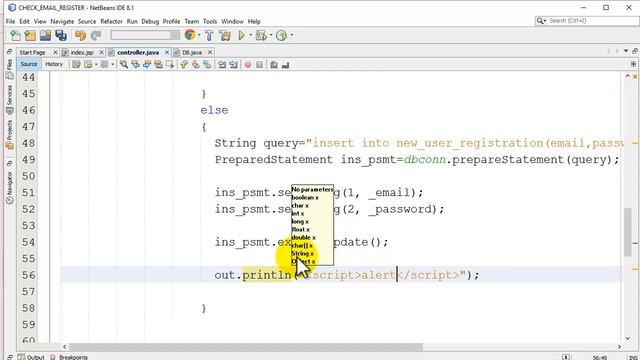Open the Navigate menu
This screenshot has height=360, width=640.
62,21
